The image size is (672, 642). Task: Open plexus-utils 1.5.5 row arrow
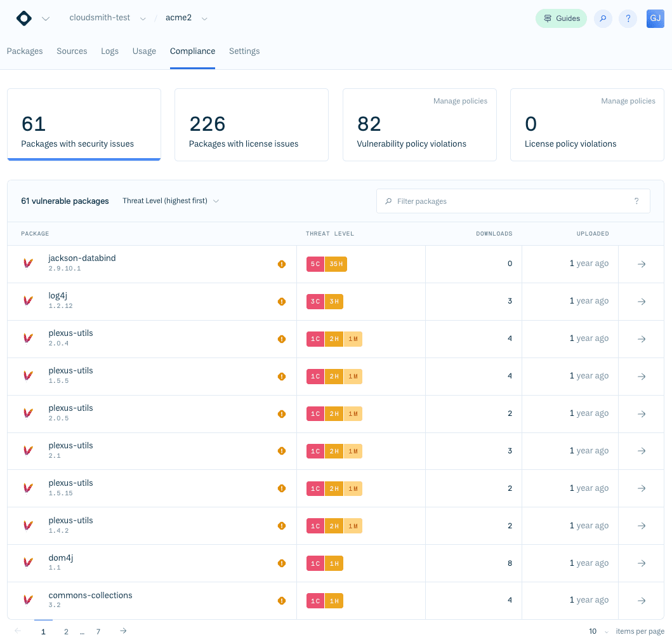[641, 377]
